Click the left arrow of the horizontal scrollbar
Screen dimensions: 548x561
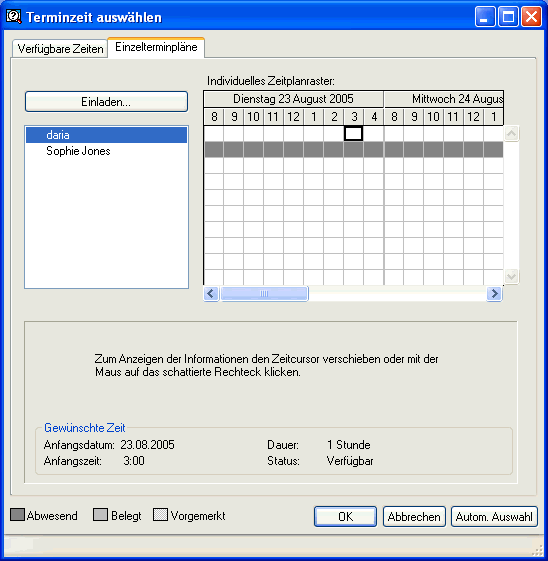(x=211, y=294)
